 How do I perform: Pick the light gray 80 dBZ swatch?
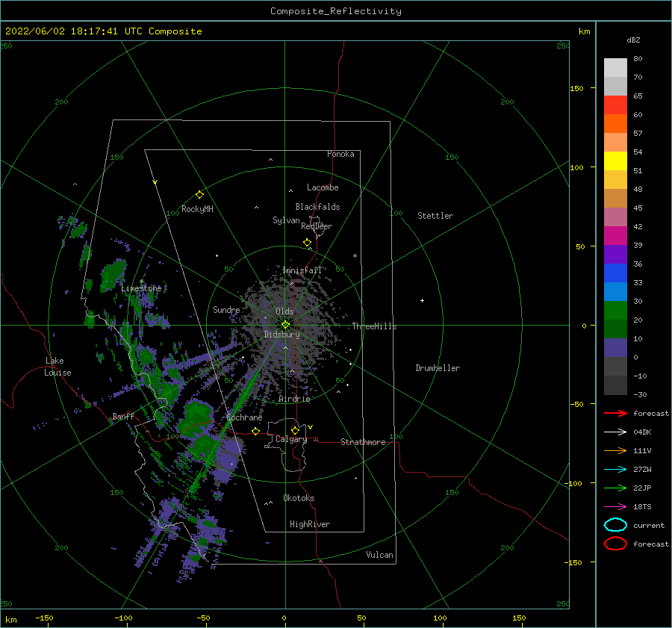(615, 68)
